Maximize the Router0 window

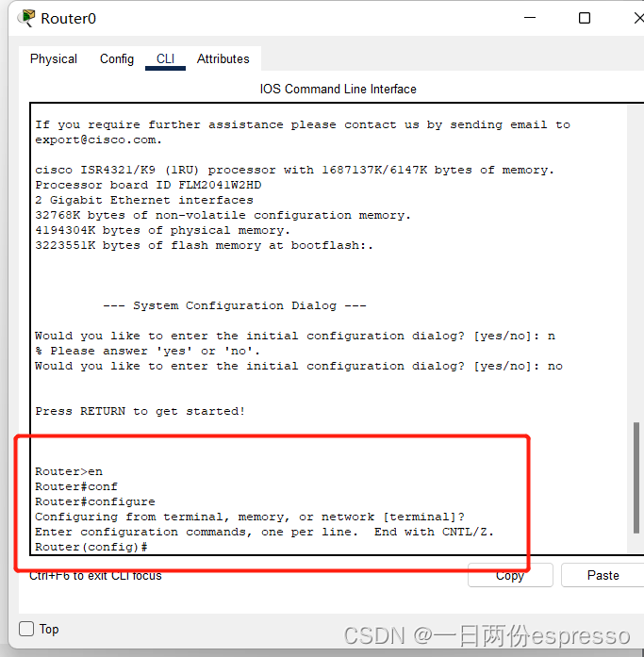pyautogui.click(x=585, y=18)
